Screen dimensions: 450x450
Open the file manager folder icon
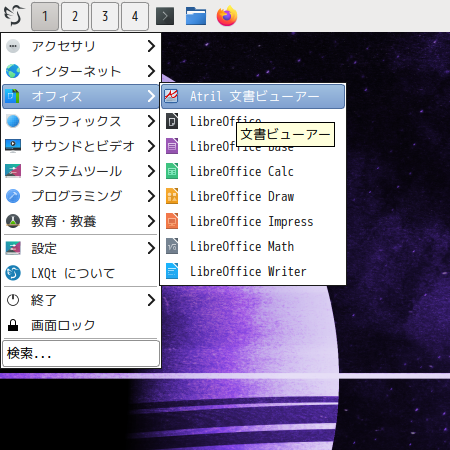tap(196, 16)
